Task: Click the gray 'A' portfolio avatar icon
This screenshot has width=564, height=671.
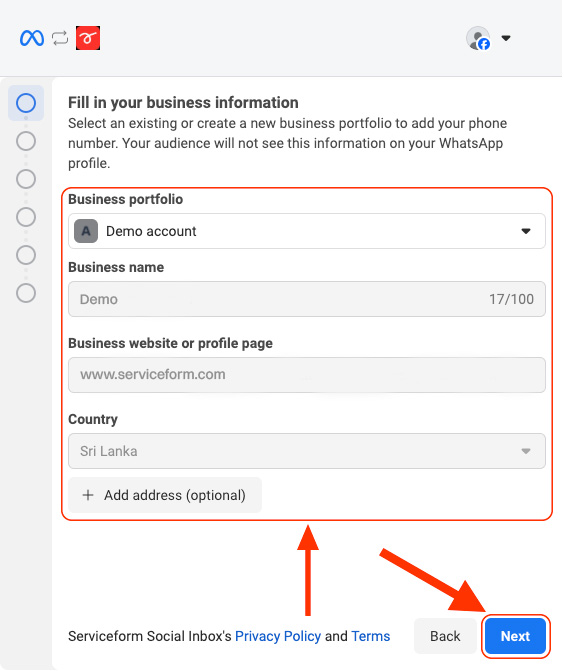Action: (x=86, y=231)
